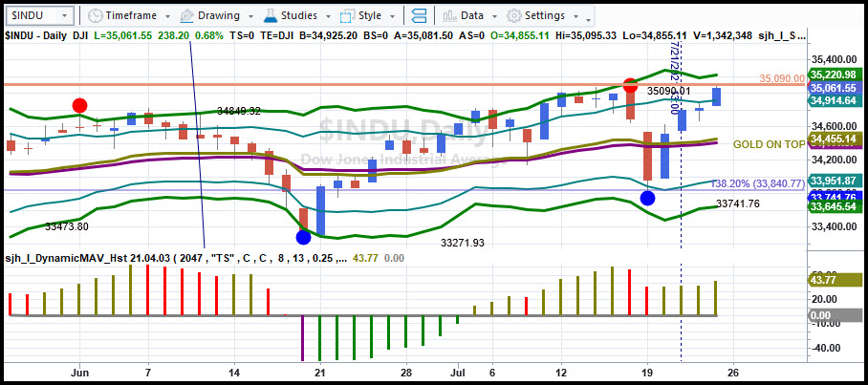
Task: Click the green 35,220.98 price axis label
Action: click(x=834, y=75)
